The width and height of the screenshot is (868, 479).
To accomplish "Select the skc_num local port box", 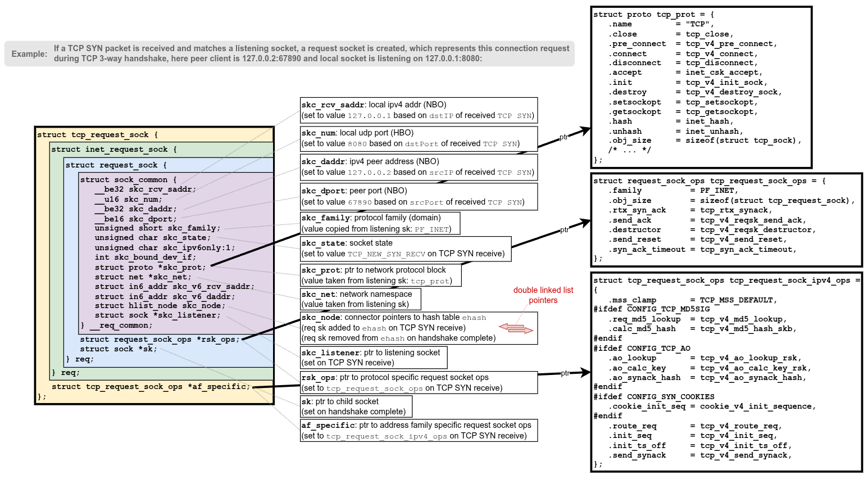I will pos(419,138).
